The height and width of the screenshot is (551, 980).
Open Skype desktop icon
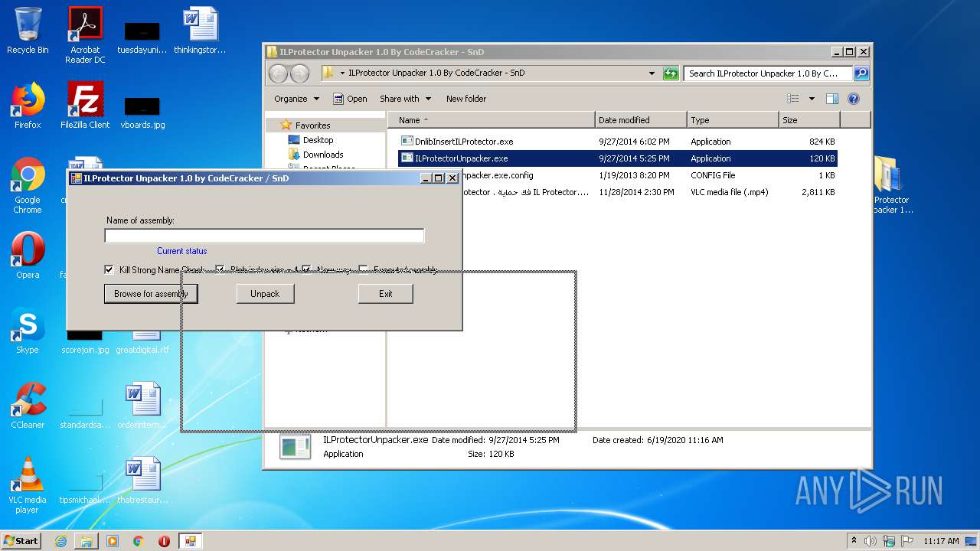click(28, 331)
